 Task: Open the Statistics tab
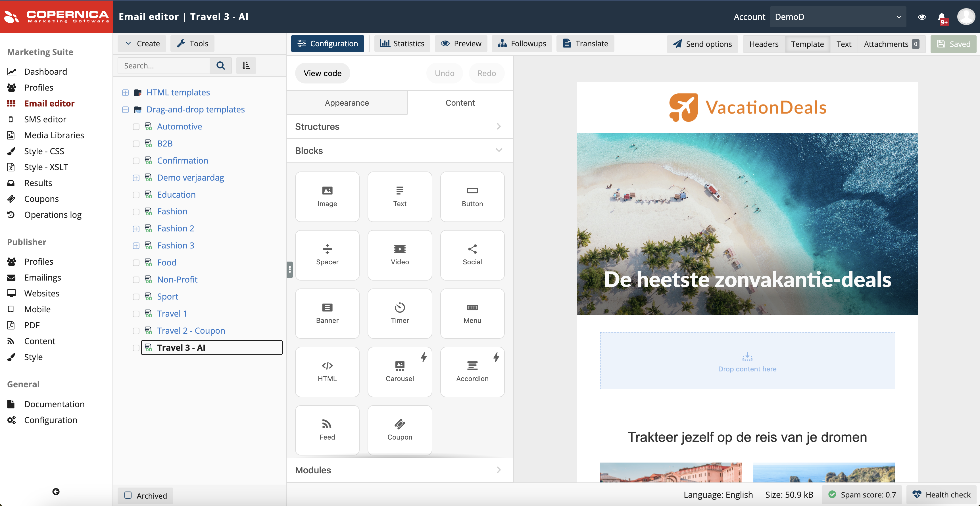[402, 43]
